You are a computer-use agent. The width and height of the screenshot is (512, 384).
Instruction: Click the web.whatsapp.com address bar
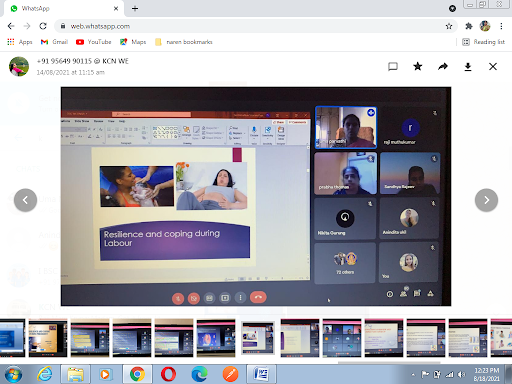[253, 26]
